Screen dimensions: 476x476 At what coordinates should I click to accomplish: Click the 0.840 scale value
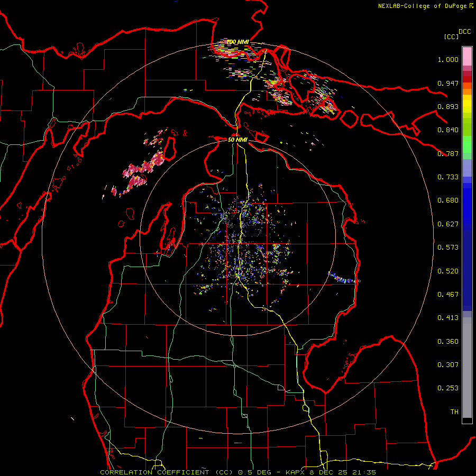[448, 130]
